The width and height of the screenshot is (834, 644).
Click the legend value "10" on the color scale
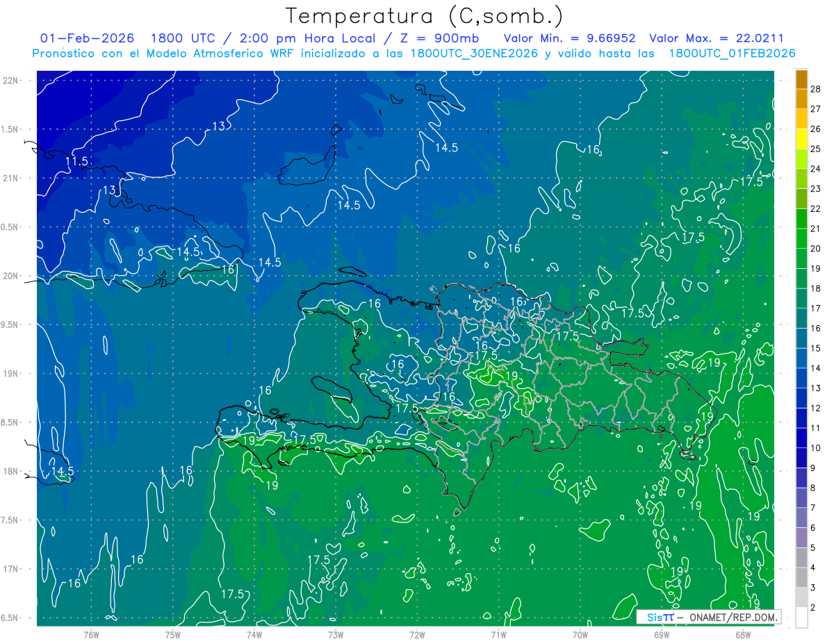[816, 448]
